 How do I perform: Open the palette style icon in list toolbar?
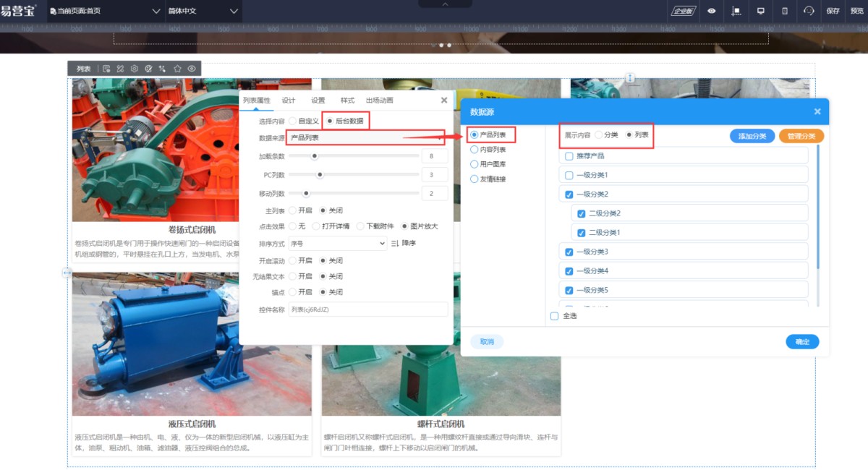click(148, 69)
